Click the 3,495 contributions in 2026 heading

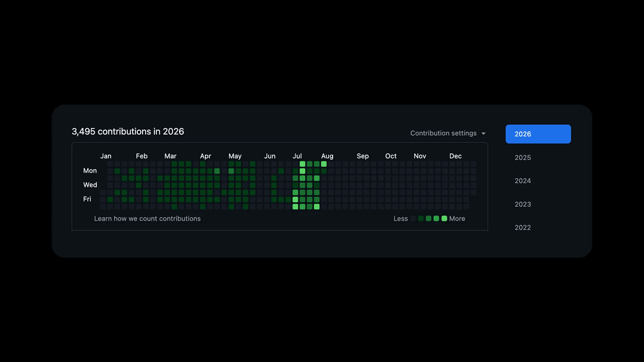(128, 131)
